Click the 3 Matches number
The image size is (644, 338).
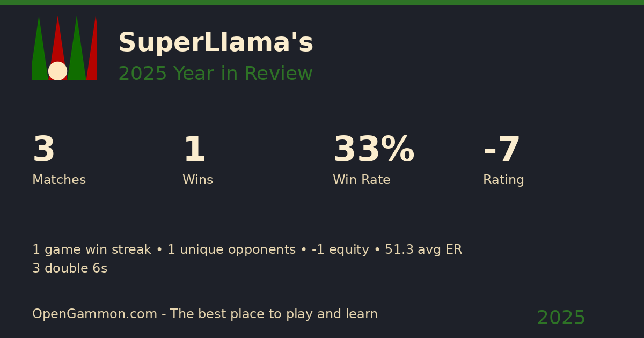43,150
